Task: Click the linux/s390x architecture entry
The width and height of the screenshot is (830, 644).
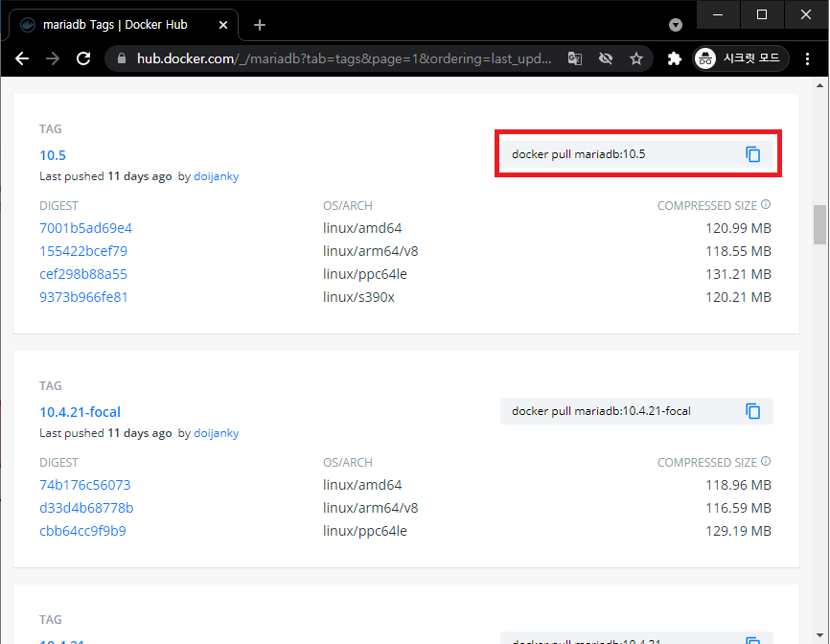Action: pos(358,297)
